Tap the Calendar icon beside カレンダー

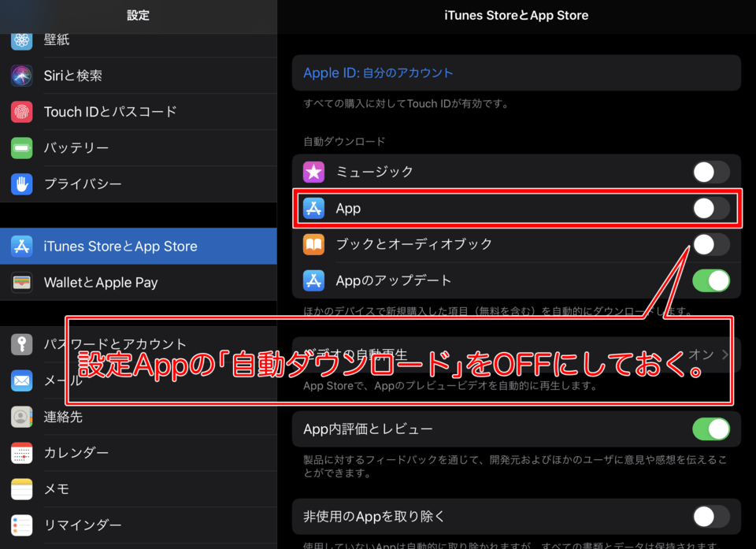(22, 453)
